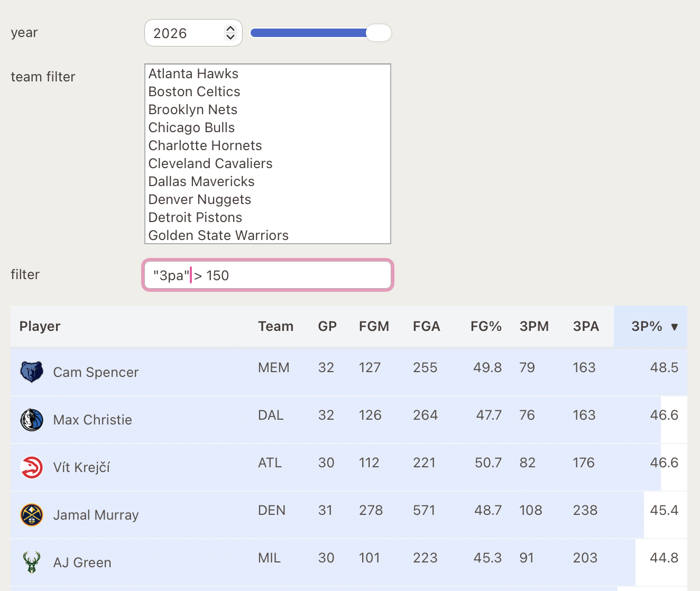
Task: Click the Memphis Grizzlies logo icon
Action: tap(32, 372)
